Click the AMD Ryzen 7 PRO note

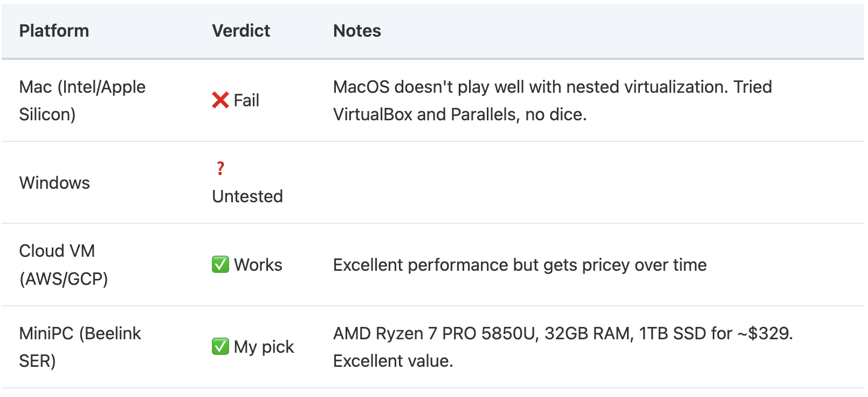[563, 347]
